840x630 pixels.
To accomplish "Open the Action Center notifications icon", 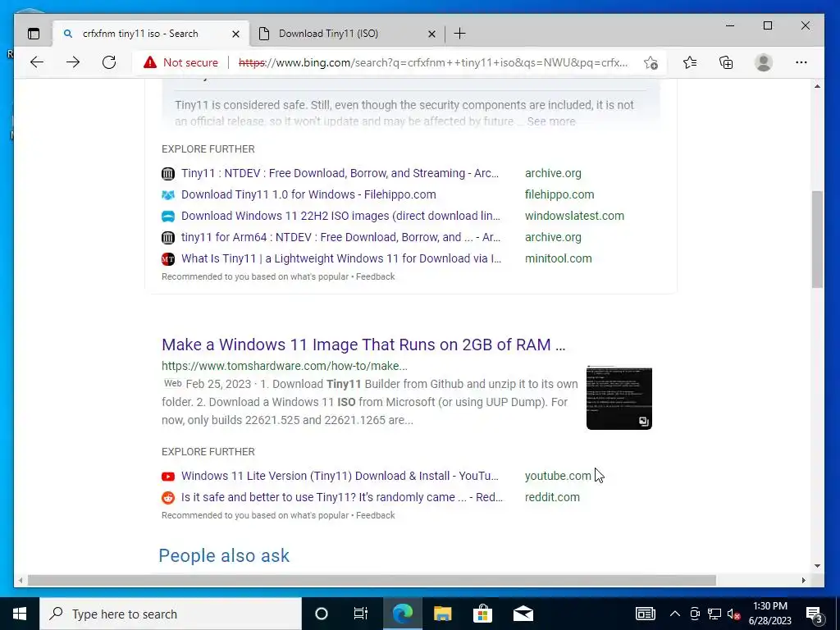I will (x=815, y=614).
